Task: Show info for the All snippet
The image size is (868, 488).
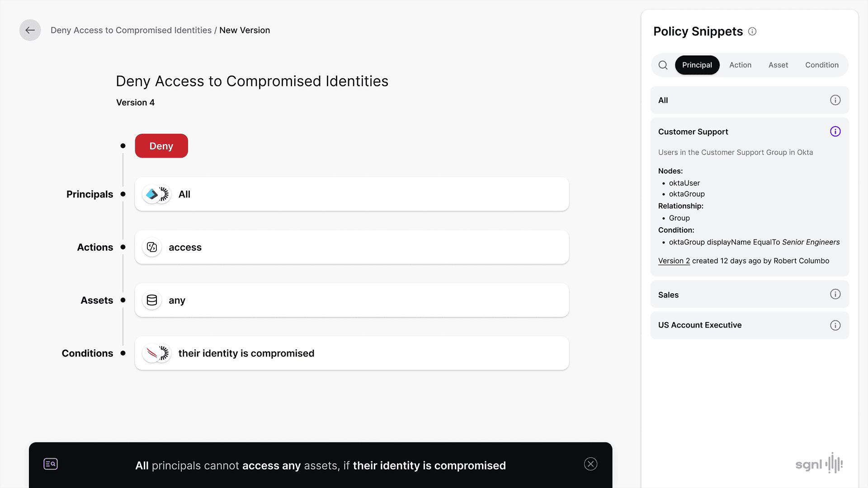Action: [x=835, y=100]
